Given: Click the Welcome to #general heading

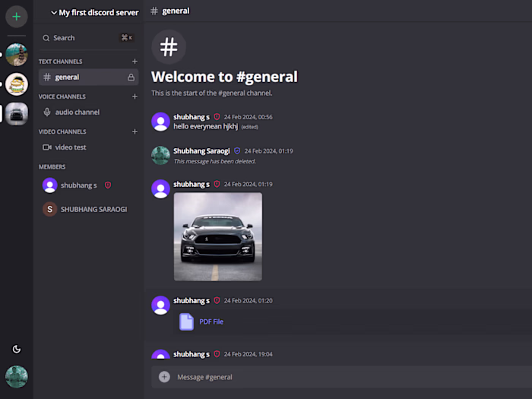Looking at the screenshot, I should click(224, 77).
